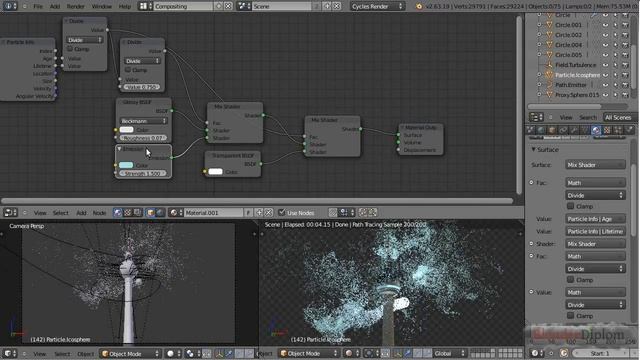Collapse the Emission node triangle
640x360 pixels.
pos(119,149)
